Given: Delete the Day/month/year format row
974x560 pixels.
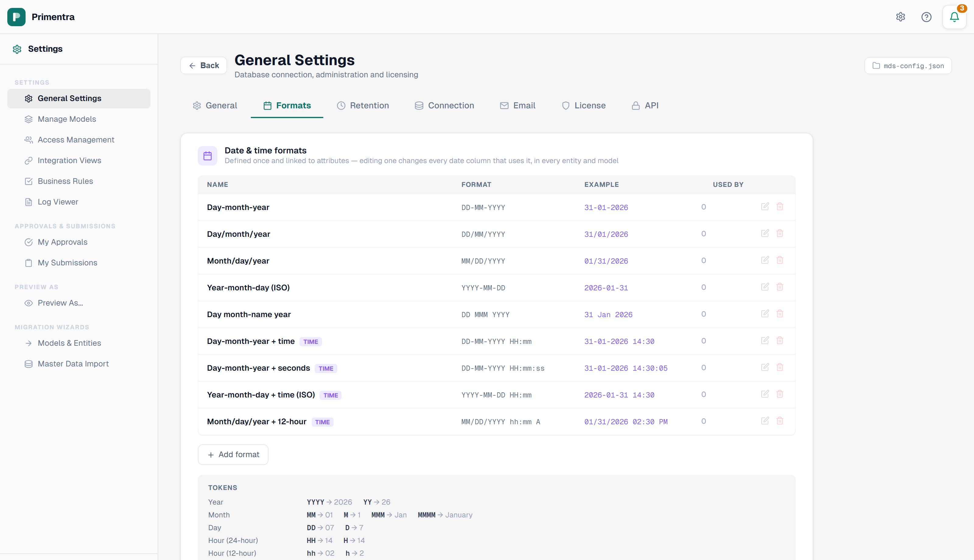Looking at the screenshot, I should click(780, 233).
